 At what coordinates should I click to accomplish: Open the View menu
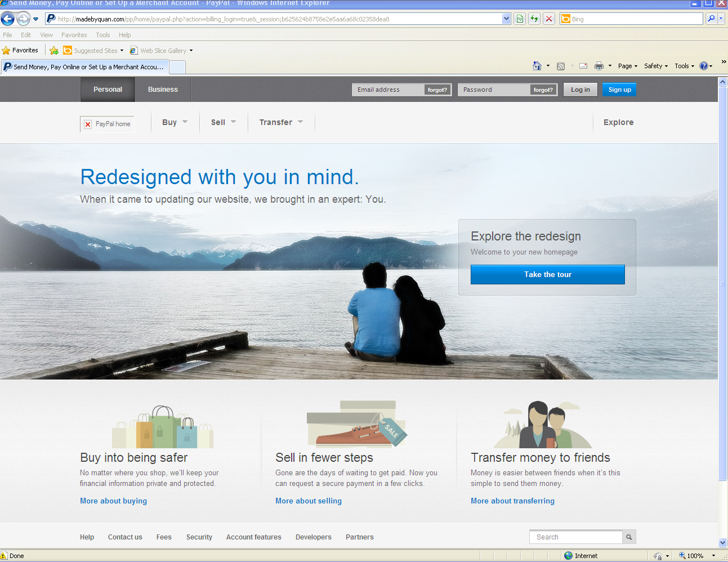[46, 35]
